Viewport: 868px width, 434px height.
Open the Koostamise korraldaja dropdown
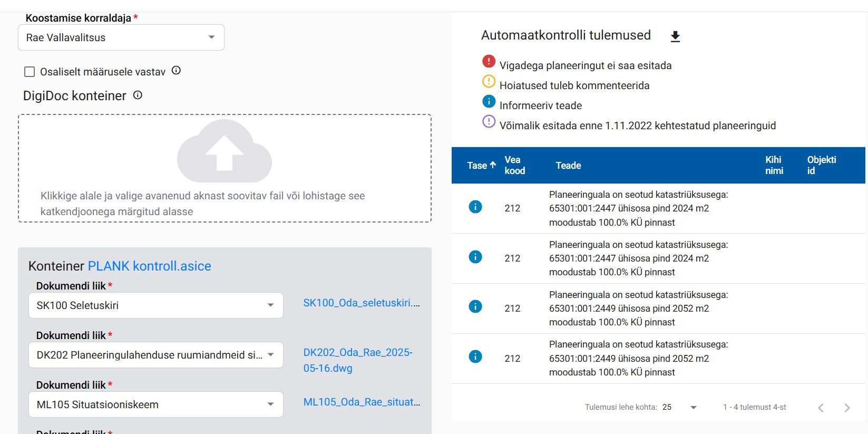point(121,37)
